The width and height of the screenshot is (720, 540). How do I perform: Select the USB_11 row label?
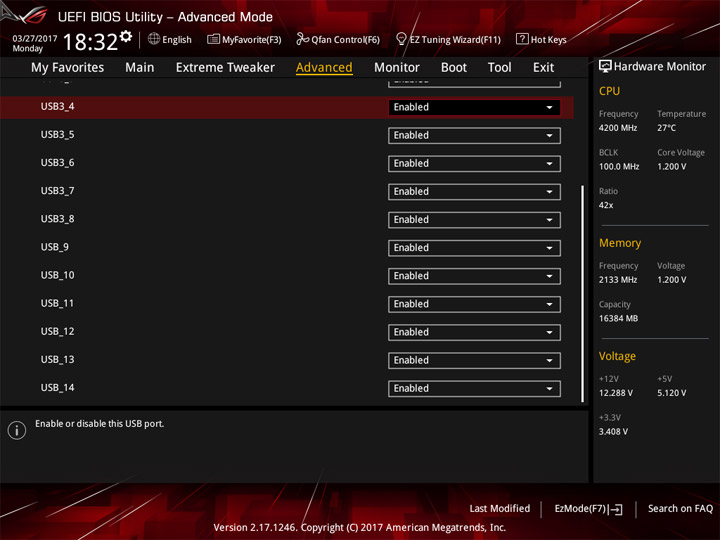57,303
